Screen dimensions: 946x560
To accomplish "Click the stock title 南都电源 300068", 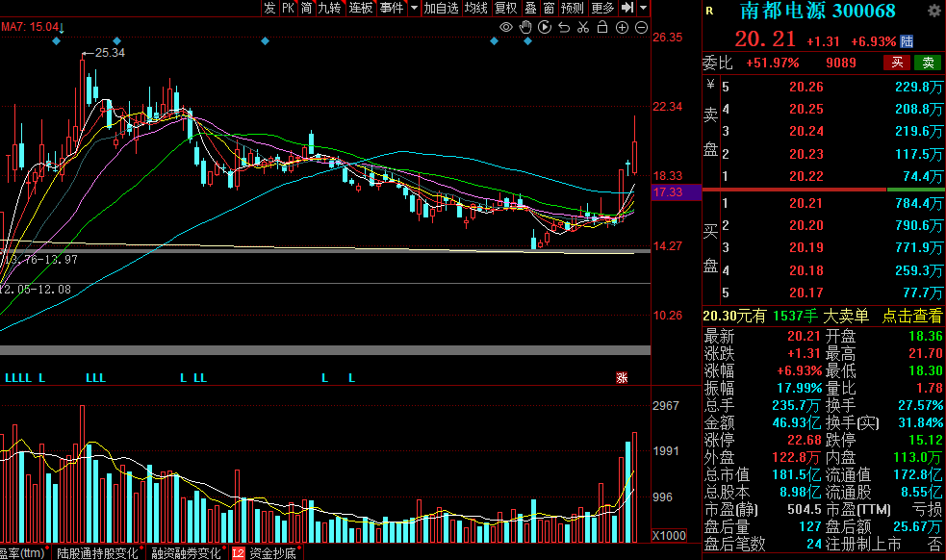I will [817, 11].
